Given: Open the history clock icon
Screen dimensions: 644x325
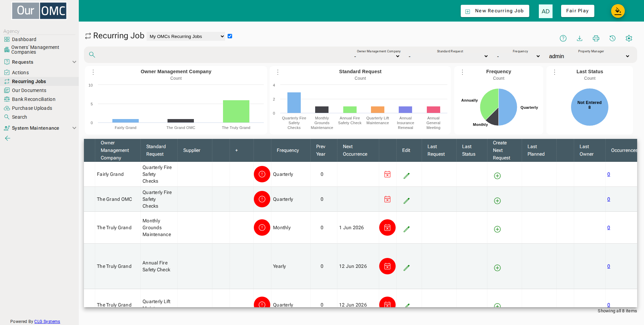Looking at the screenshot, I should pos(612,38).
